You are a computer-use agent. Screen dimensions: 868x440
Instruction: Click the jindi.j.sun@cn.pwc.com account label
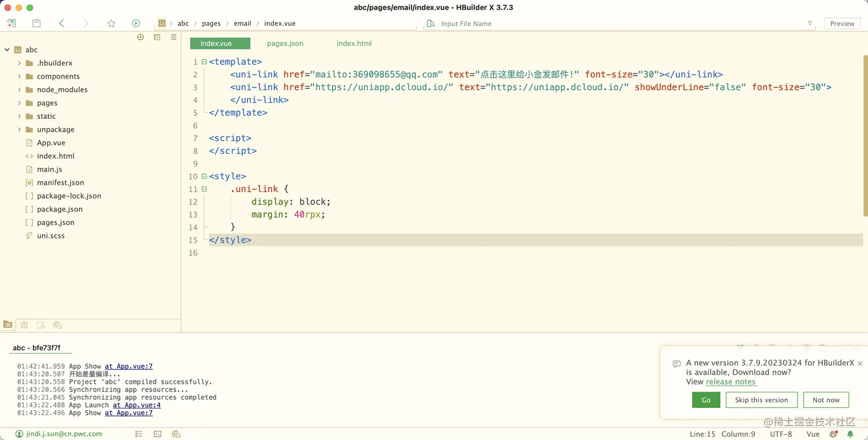[x=64, y=434]
